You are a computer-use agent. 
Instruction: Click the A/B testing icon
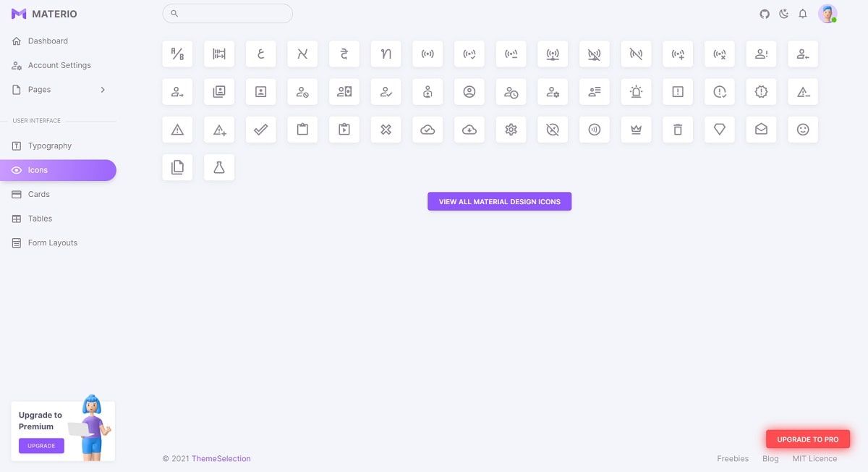pos(177,54)
